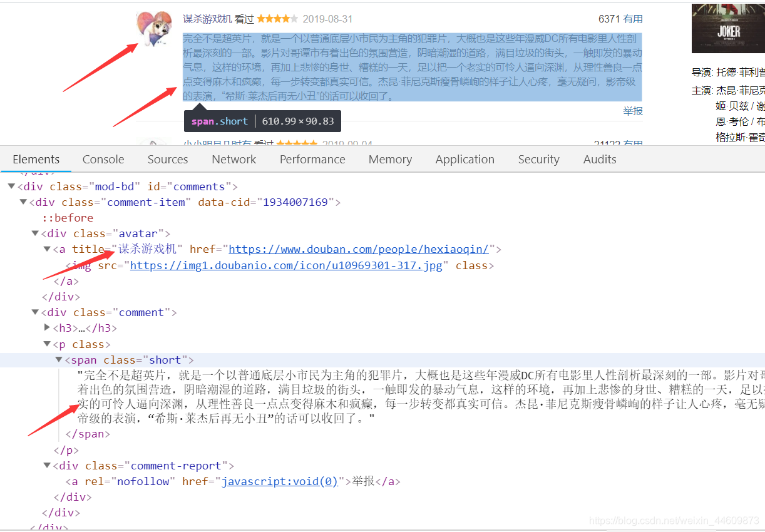Select the closing </span> tag row
Image resolution: width=765 pixels, height=532 pixels.
(88, 434)
